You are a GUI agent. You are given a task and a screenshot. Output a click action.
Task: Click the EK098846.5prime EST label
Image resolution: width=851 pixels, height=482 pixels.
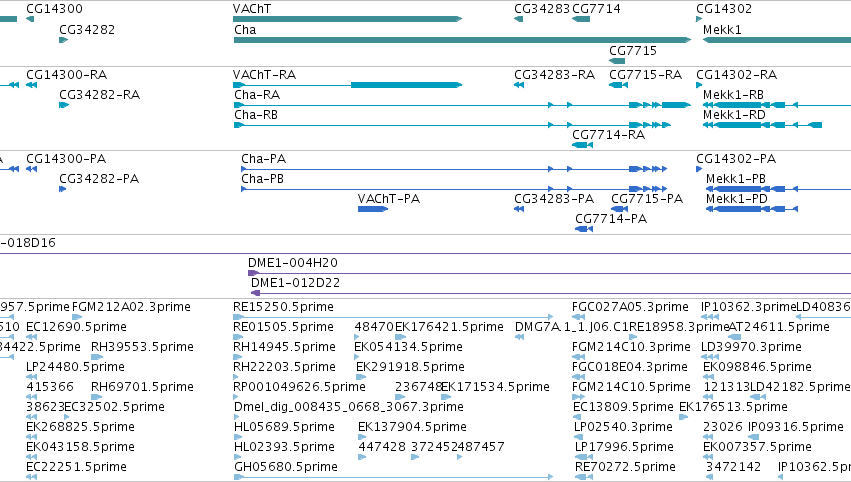758,367
